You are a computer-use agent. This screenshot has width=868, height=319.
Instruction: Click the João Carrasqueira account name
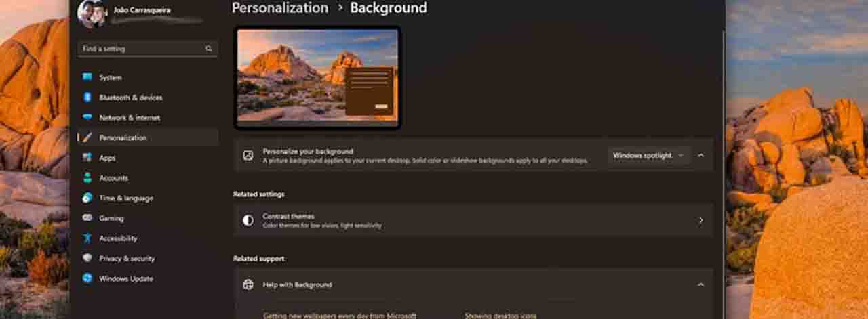[x=142, y=10]
